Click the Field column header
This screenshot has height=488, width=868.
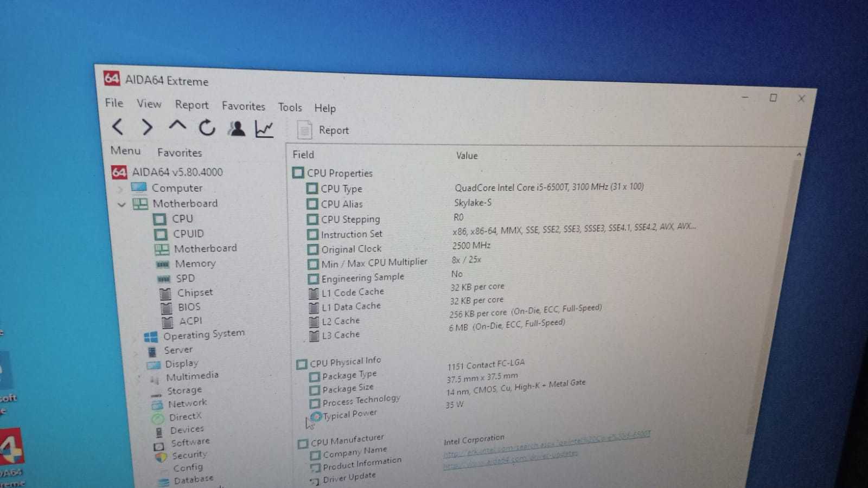(303, 155)
